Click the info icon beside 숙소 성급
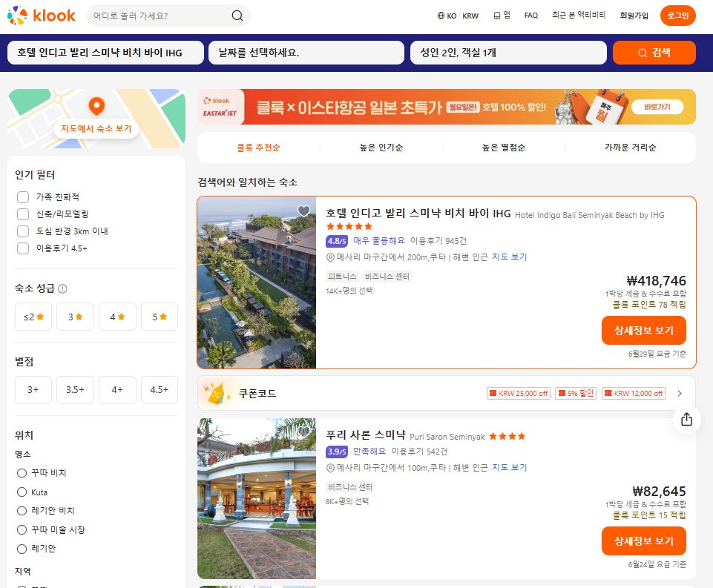 click(63, 288)
